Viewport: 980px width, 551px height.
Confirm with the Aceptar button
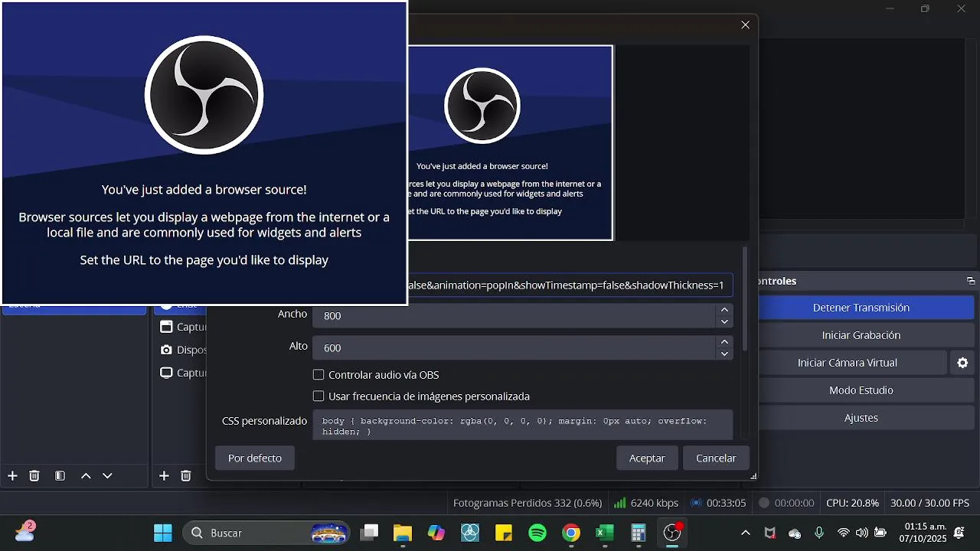[x=647, y=458]
